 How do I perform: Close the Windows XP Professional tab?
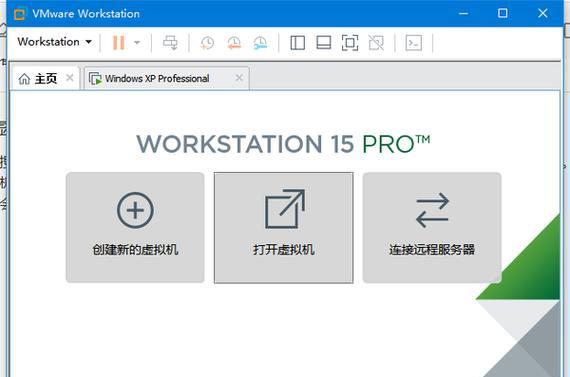pyautogui.click(x=239, y=78)
